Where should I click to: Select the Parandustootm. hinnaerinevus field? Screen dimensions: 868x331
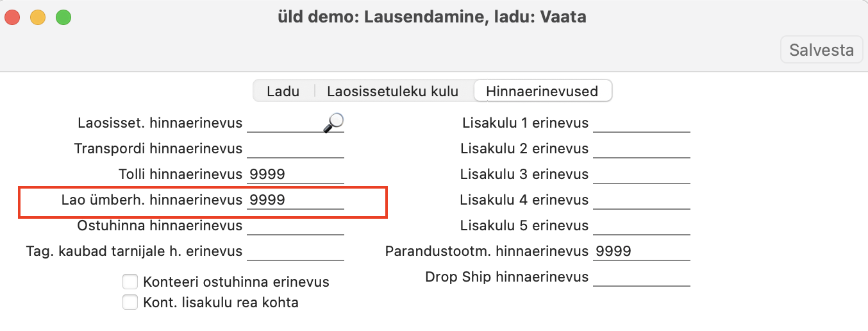[641, 251]
